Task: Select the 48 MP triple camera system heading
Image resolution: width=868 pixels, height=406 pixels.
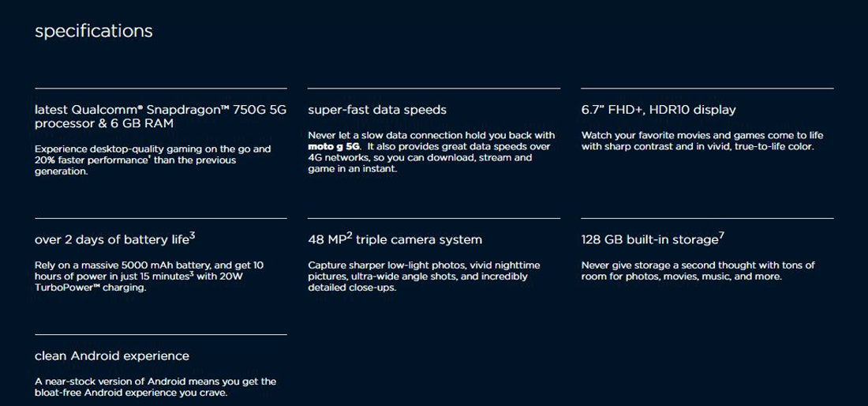Action: pos(395,239)
